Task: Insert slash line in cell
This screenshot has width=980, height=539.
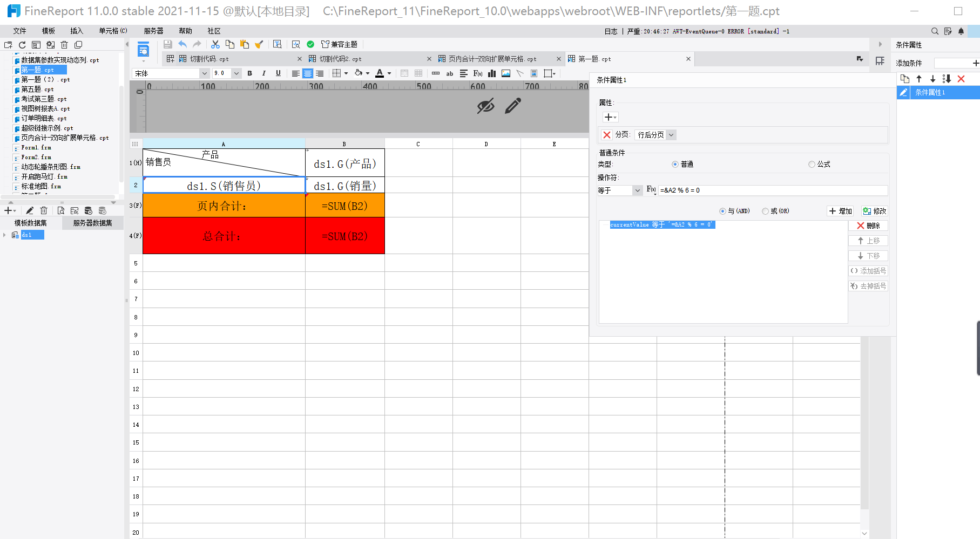Action: pos(520,73)
